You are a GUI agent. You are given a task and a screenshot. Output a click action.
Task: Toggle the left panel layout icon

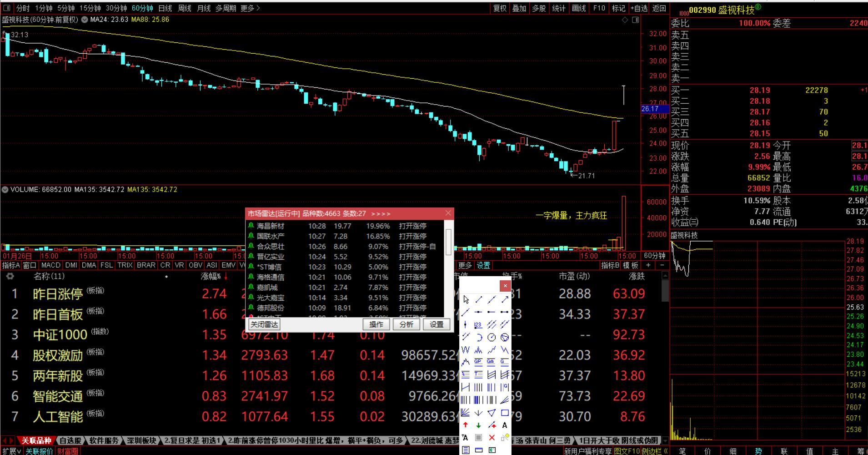pos(7,8)
